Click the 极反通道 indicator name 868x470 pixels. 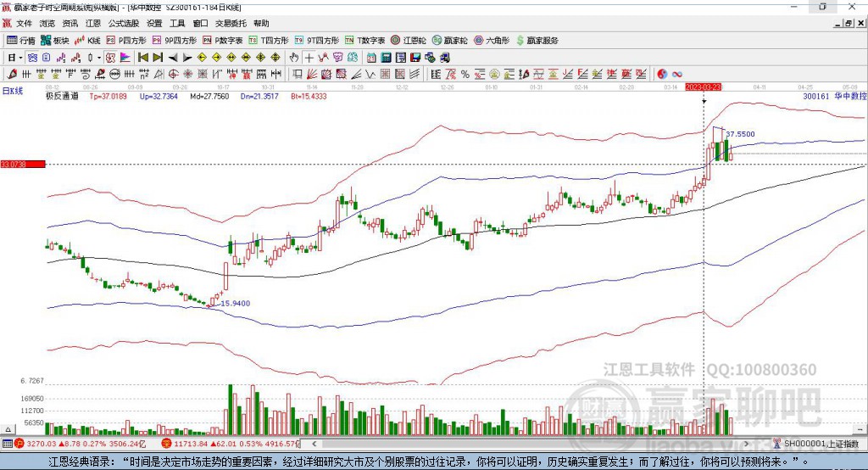[62, 97]
